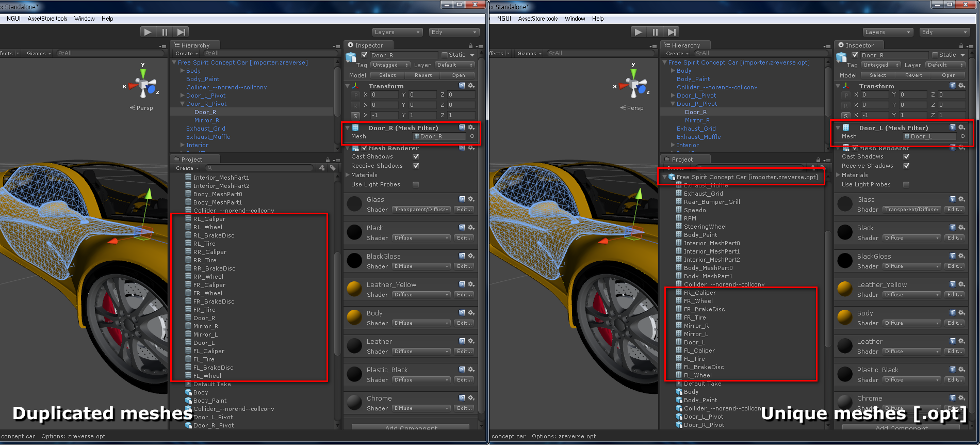
Task: Open BlackGloss material gear menu in right Inspector
Action: [x=961, y=256]
